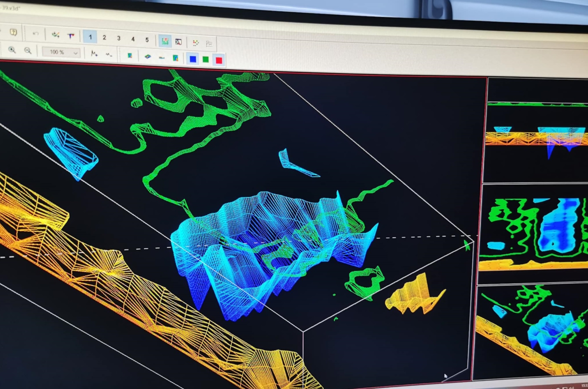This screenshot has width=588, height=389.
Task: Click the blue and red T-shaped icon
Action: click(71, 36)
